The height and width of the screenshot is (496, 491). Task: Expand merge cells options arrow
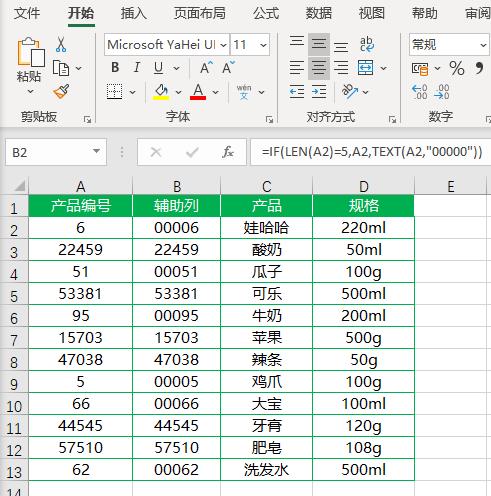384,68
